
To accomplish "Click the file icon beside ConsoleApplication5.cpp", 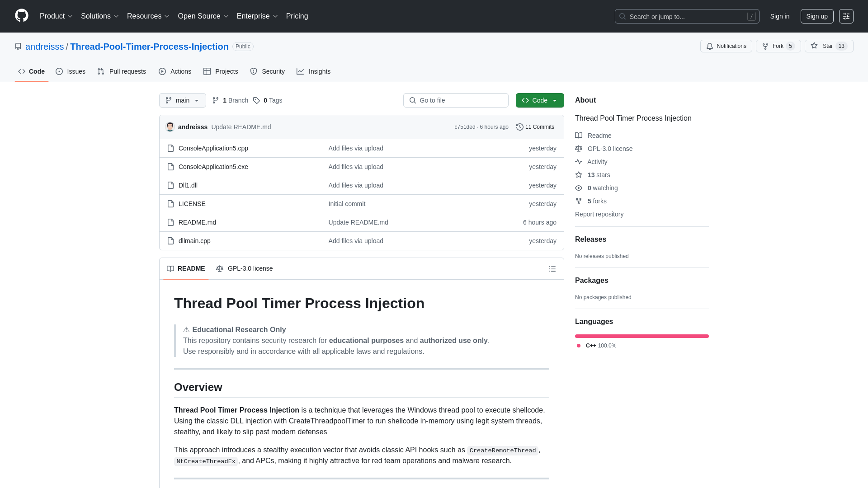I will click(x=170, y=148).
